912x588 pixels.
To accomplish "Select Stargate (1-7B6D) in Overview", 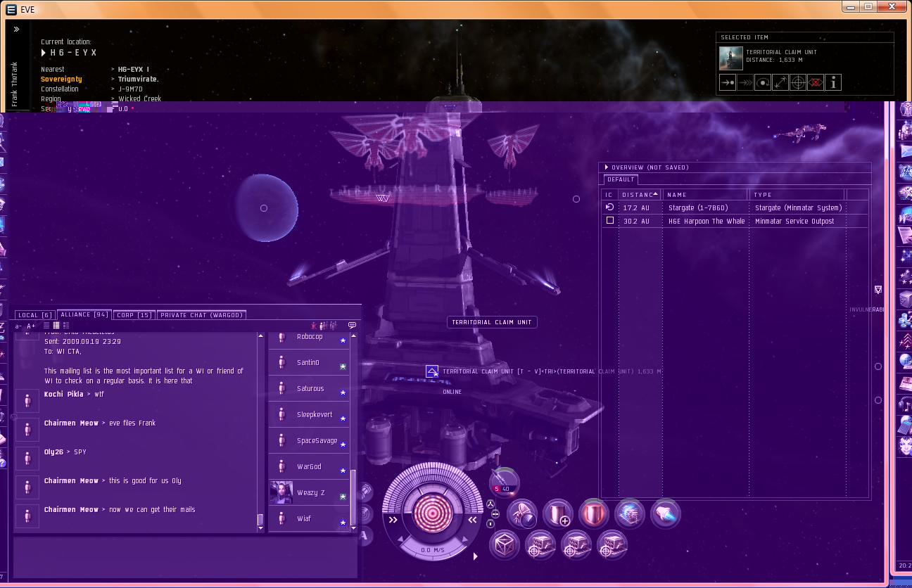I will coord(735,207).
